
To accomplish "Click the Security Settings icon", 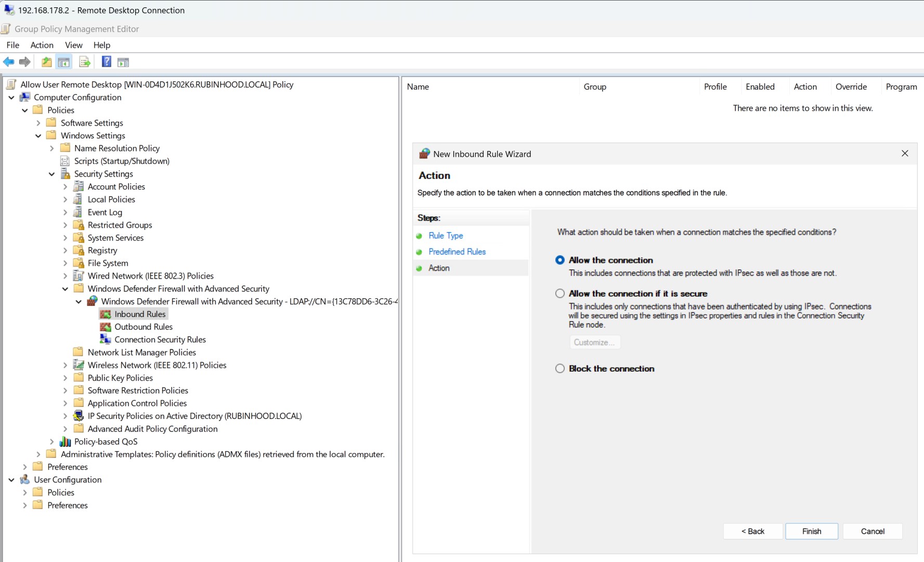I will [65, 174].
